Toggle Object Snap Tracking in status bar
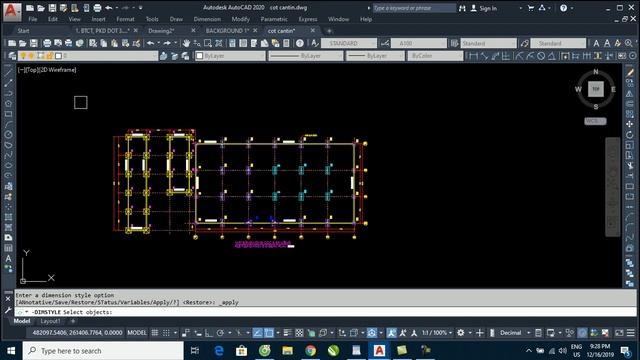The width and height of the screenshot is (640, 360). coord(258,333)
